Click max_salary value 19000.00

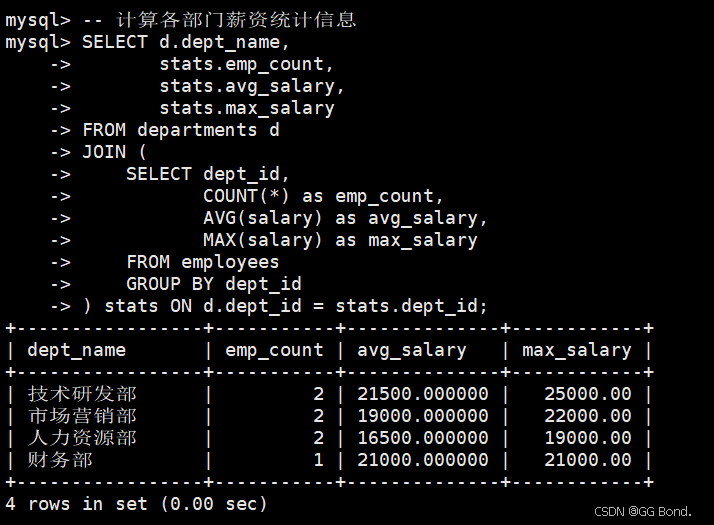[587, 438]
